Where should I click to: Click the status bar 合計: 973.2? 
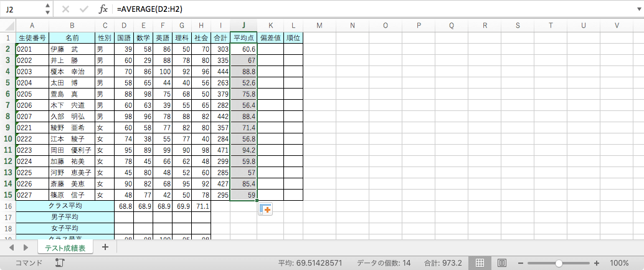[x=443, y=263]
